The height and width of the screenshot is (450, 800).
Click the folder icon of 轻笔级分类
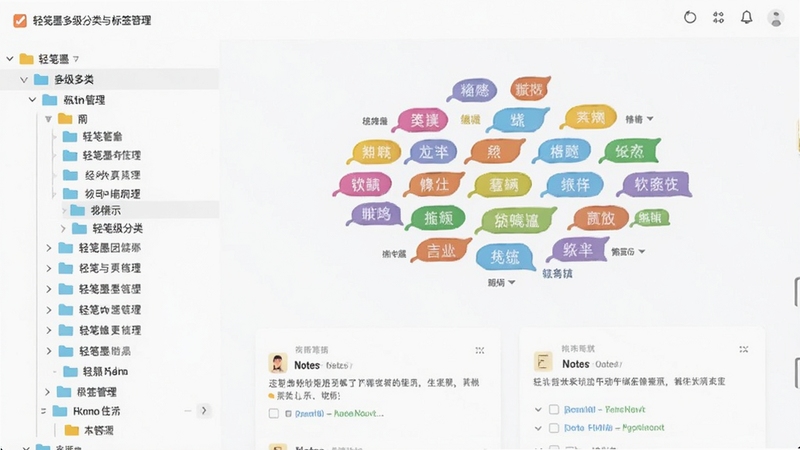pos(79,229)
